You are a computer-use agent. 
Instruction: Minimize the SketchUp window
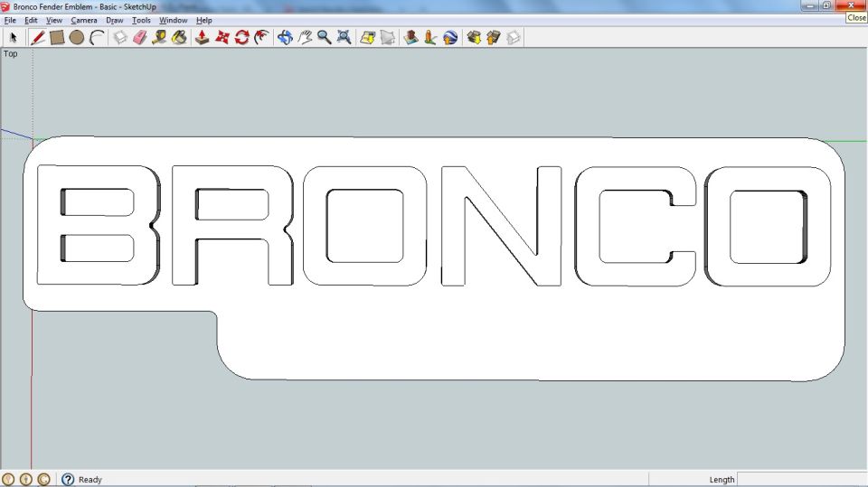810,5
